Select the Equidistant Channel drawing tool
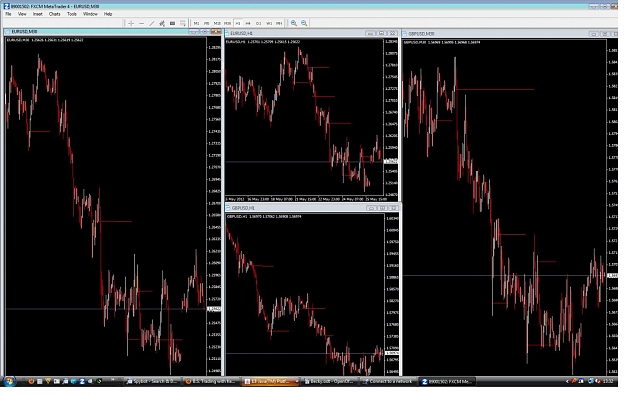The height and width of the screenshot is (395, 625). (x=162, y=23)
